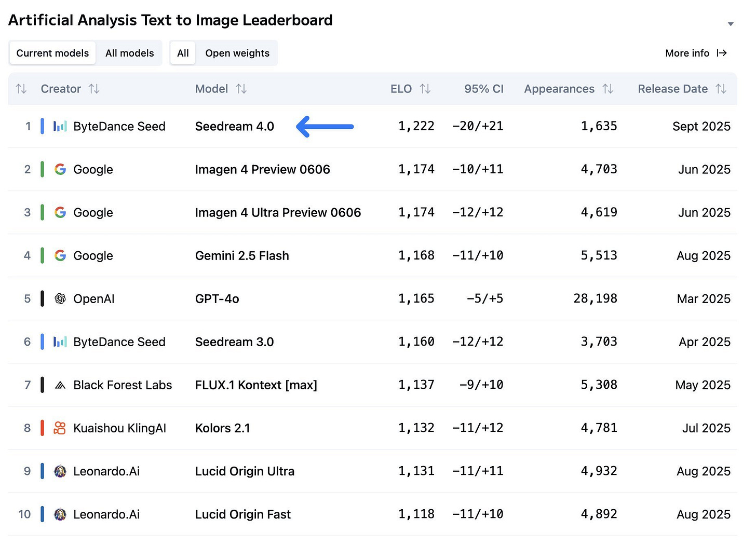
Task: Sort by Model using its arrows icon
Action: [241, 89]
